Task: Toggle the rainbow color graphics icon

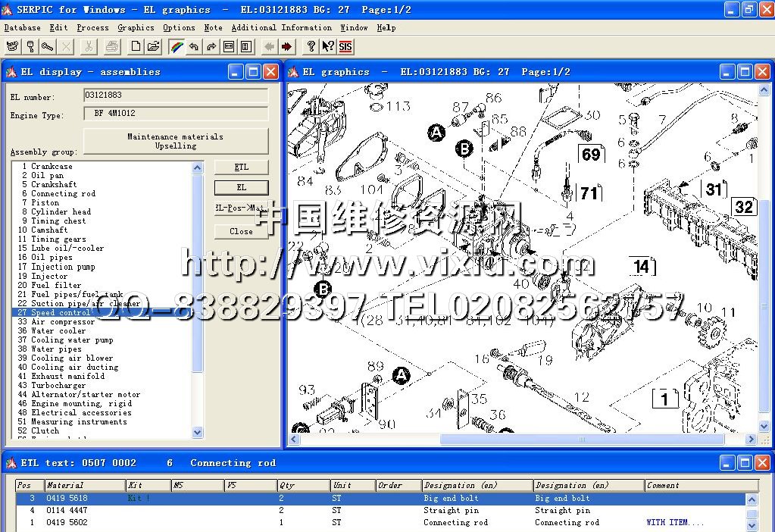Action: tap(176, 46)
